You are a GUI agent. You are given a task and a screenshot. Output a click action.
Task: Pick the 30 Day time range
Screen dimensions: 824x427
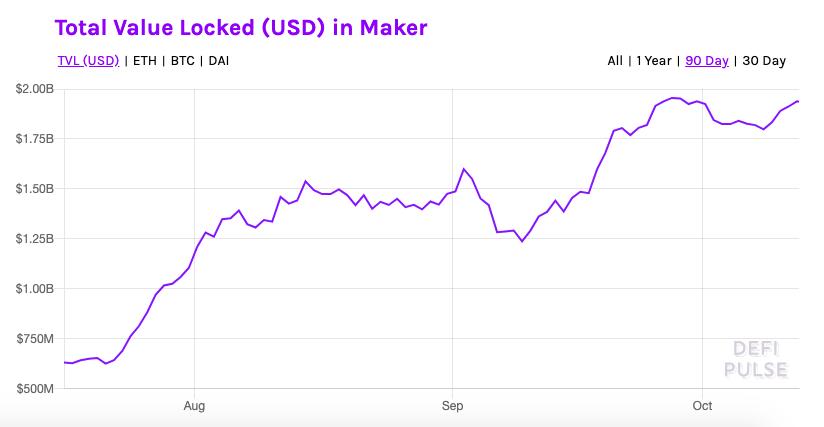tap(763, 61)
